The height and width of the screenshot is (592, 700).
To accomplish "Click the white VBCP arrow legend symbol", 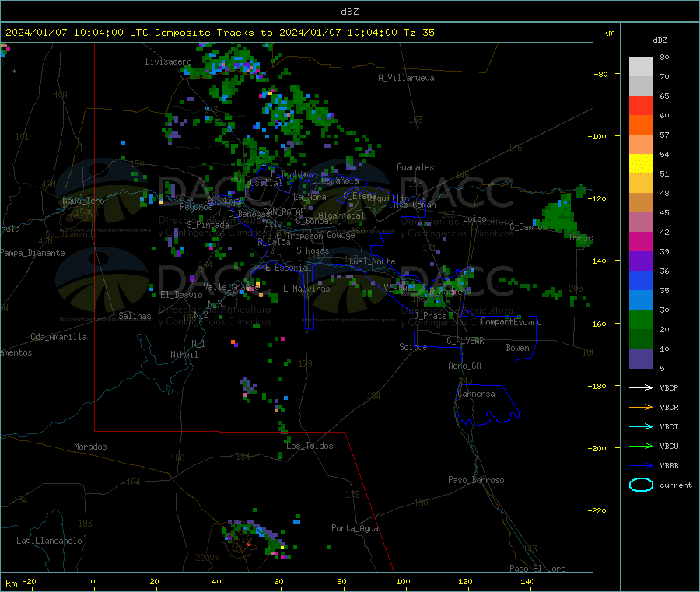I will pyautogui.click(x=641, y=387).
